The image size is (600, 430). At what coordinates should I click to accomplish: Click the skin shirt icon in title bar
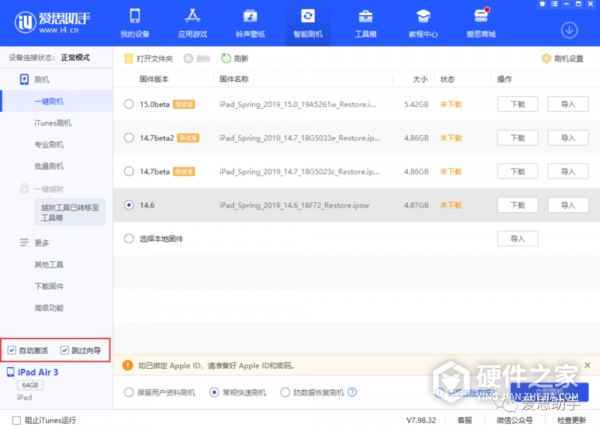542,4
